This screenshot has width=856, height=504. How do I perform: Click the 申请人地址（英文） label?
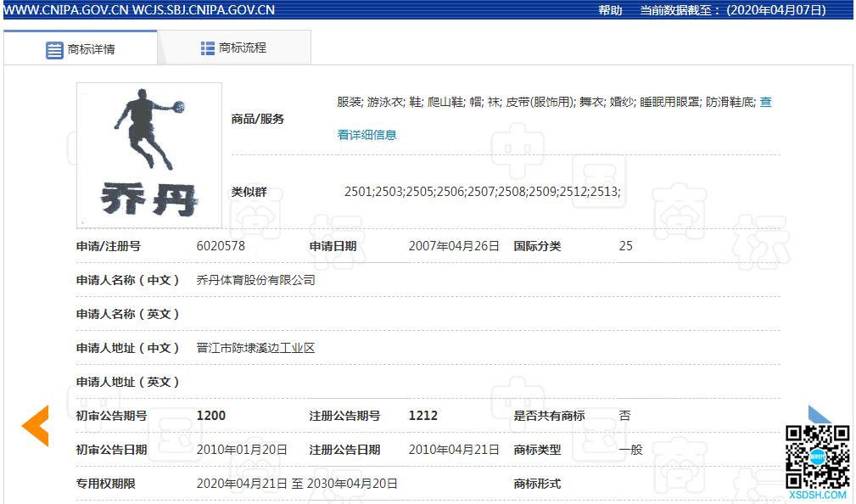pos(128,382)
